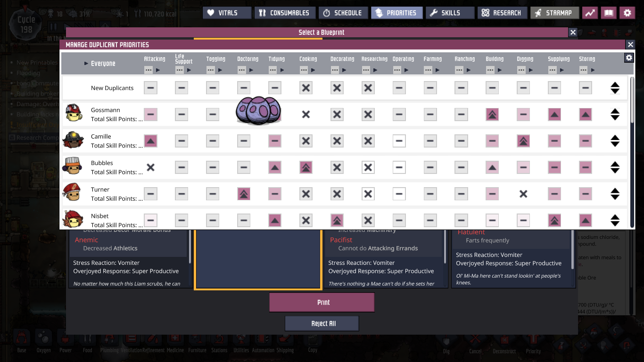Click Bubbles' duplicant portrait
The height and width of the screenshot is (362, 644).
click(73, 166)
